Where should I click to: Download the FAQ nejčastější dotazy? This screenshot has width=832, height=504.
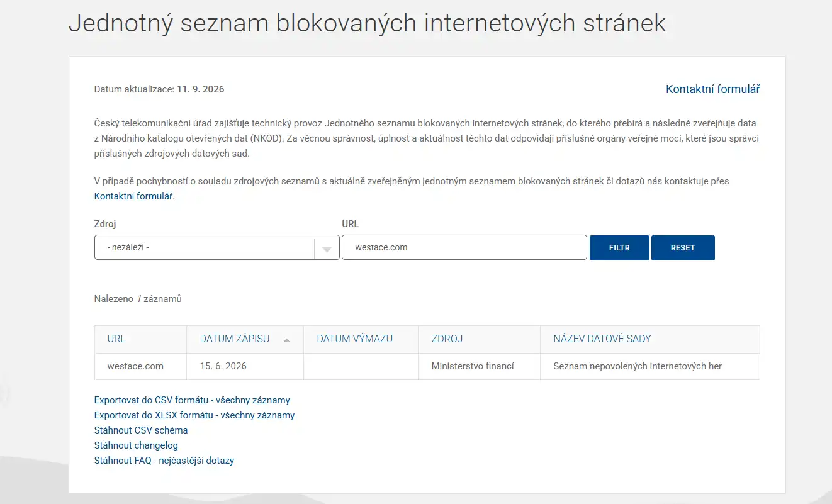point(164,461)
